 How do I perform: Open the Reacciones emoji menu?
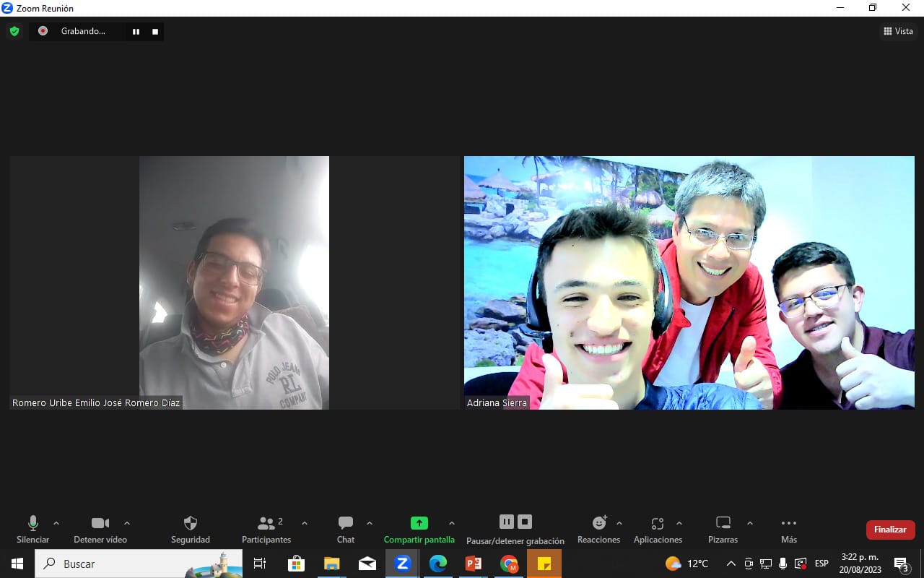pos(598,529)
